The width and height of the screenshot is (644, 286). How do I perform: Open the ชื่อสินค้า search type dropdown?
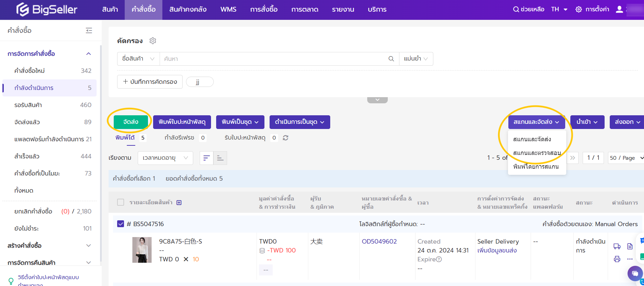[x=138, y=59]
